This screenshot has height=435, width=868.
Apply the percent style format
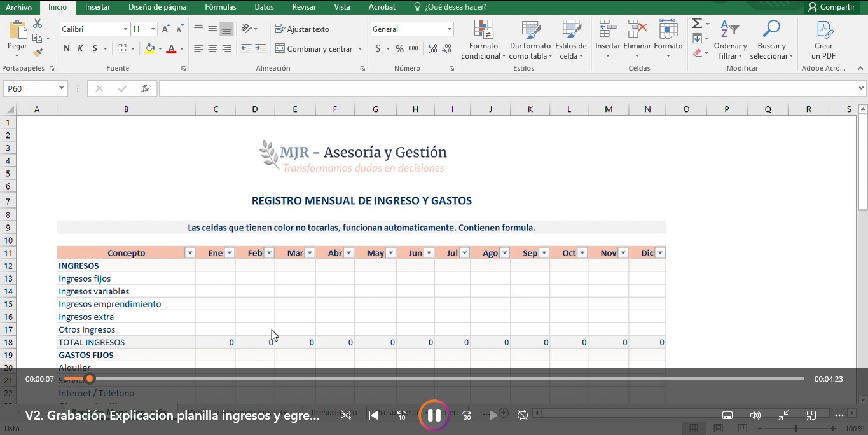[399, 48]
